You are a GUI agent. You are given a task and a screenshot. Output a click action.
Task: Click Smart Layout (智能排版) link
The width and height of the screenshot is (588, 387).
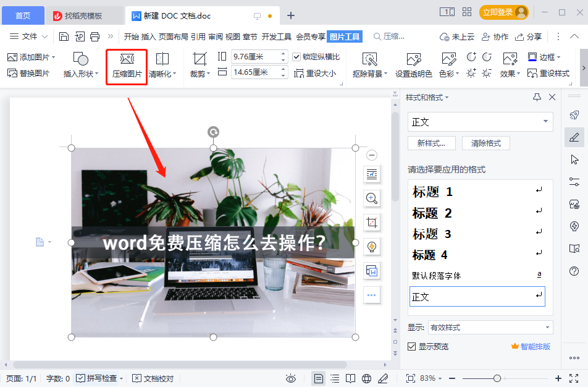pyautogui.click(x=531, y=346)
